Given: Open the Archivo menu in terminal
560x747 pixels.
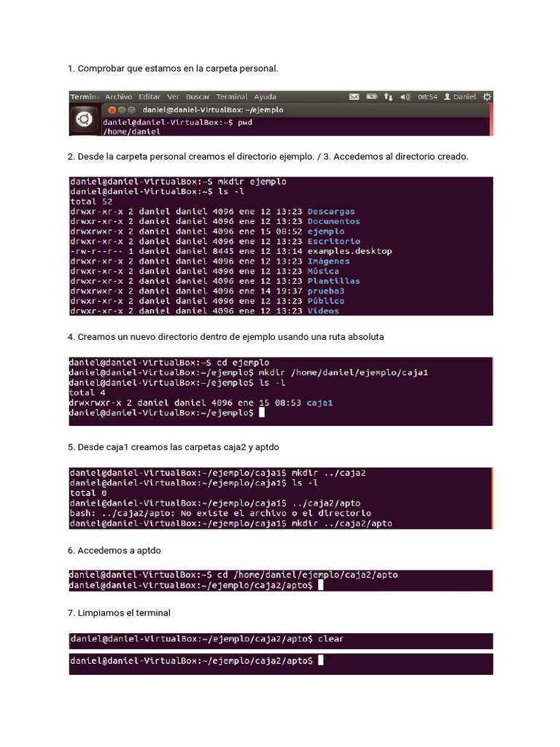Looking at the screenshot, I should coord(119,97).
